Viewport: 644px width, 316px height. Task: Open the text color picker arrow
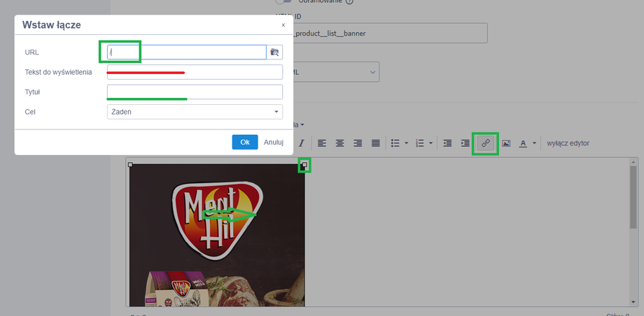click(x=534, y=143)
